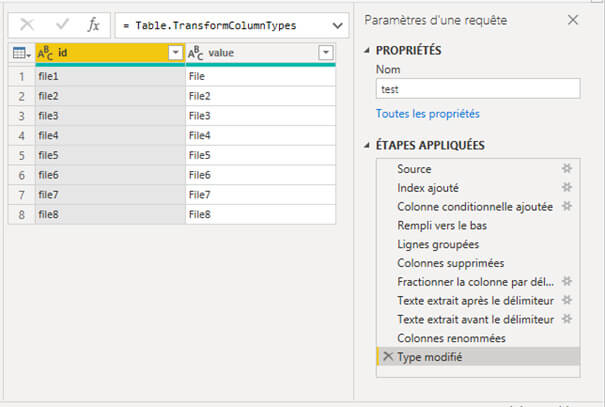605x407 pixels.
Task: Click the File3 cell in value column
Action: [x=260, y=116]
